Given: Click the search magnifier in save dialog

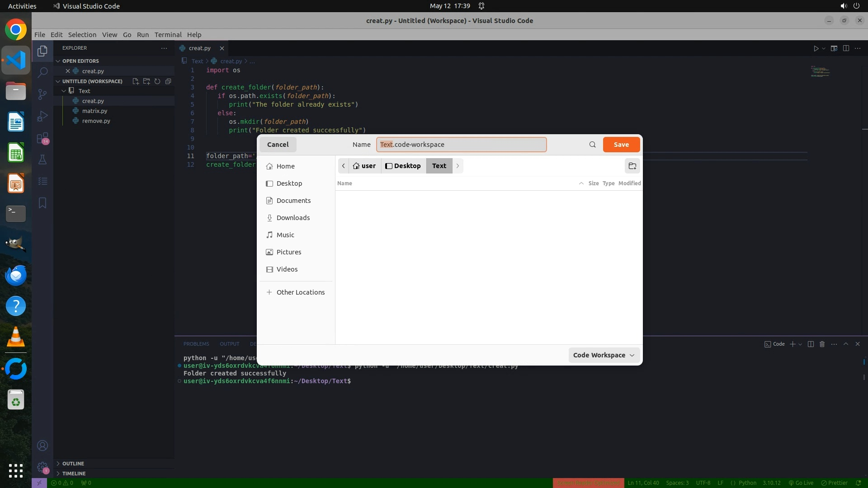Looking at the screenshot, I should (x=592, y=145).
